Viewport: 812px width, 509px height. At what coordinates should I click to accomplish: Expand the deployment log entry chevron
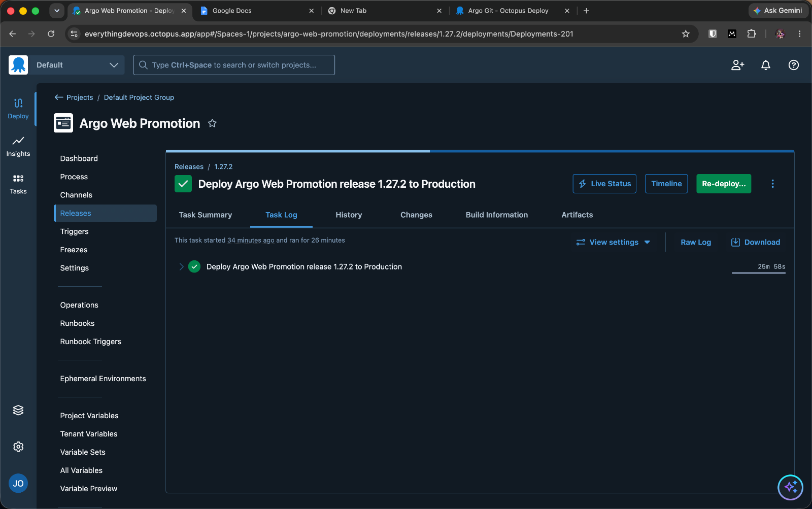pyautogui.click(x=181, y=266)
